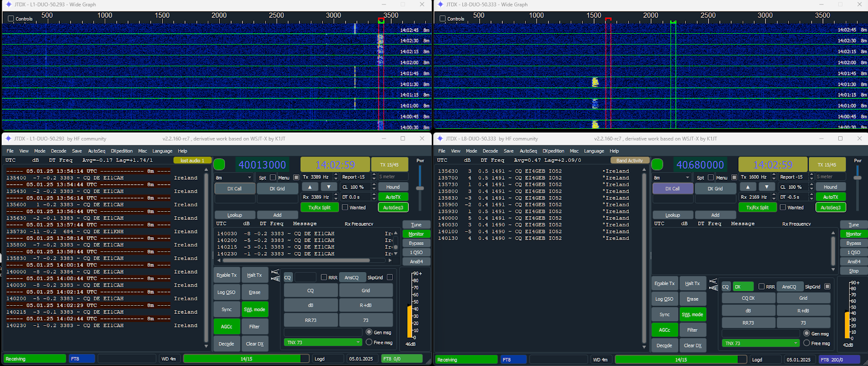This screenshot has width=868, height=366.
Task: Click Tune button in L8-DUO-50.333
Action: pos(853,225)
